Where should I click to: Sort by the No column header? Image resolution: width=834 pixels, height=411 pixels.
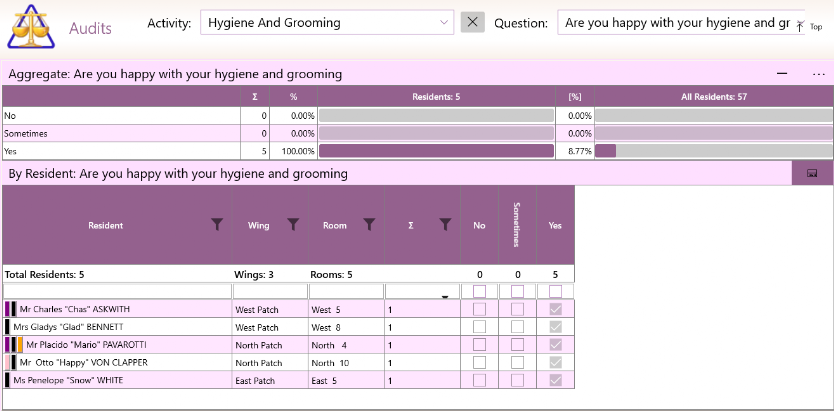[479, 225]
